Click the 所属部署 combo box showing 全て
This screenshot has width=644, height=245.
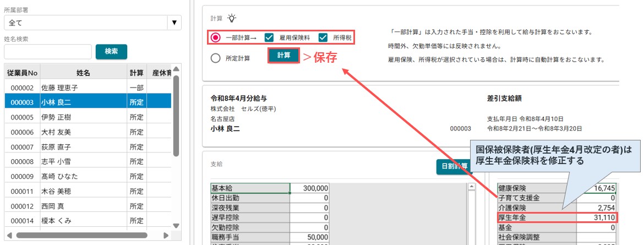[x=92, y=23]
